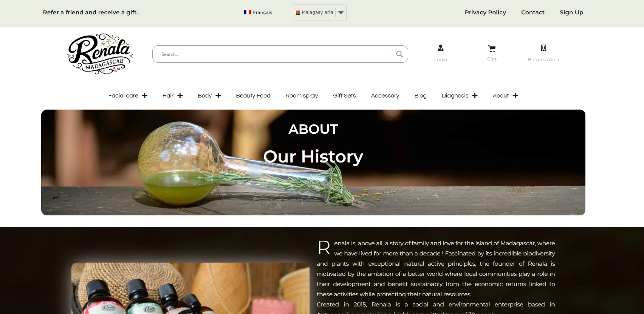Open Facial care menu
The height and width of the screenshot is (314, 644).
123,96
